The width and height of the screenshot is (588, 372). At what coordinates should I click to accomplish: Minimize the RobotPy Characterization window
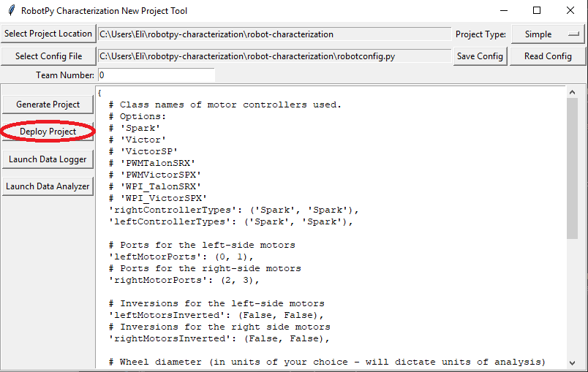[x=503, y=11]
